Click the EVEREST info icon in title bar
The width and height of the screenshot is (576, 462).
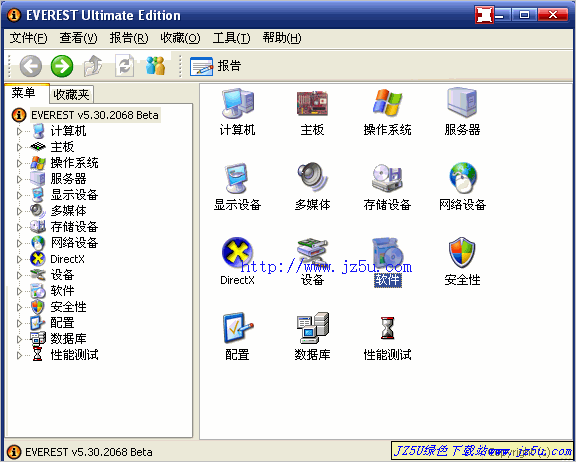14,15
